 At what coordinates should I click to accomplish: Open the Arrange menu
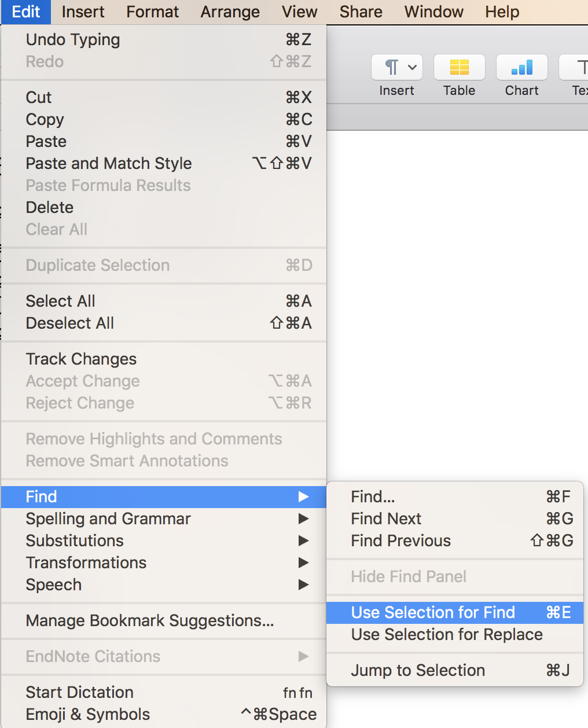(x=230, y=12)
